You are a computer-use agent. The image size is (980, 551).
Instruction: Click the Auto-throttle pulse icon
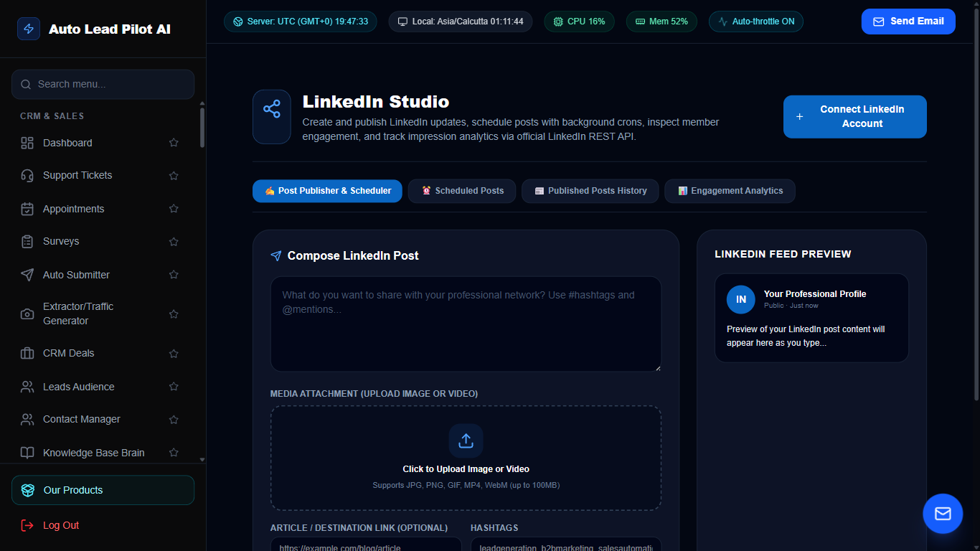[x=722, y=22]
